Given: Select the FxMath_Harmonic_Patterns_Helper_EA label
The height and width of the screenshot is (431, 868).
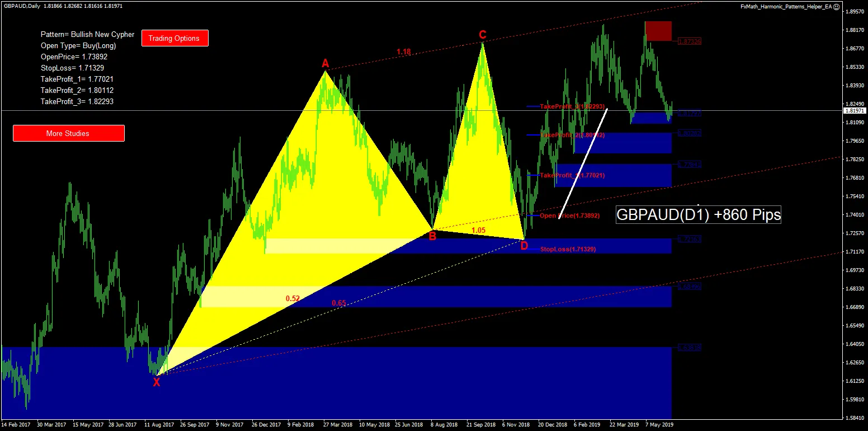Looking at the screenshot, I should tap(786, 6).
